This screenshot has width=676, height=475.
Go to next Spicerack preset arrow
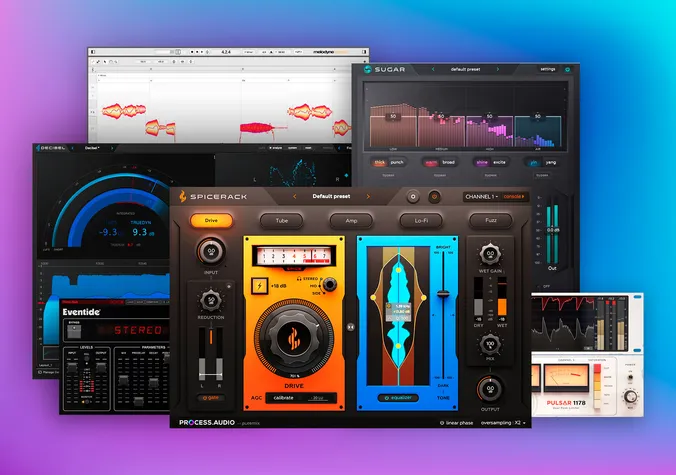click(x=368, y=197)
